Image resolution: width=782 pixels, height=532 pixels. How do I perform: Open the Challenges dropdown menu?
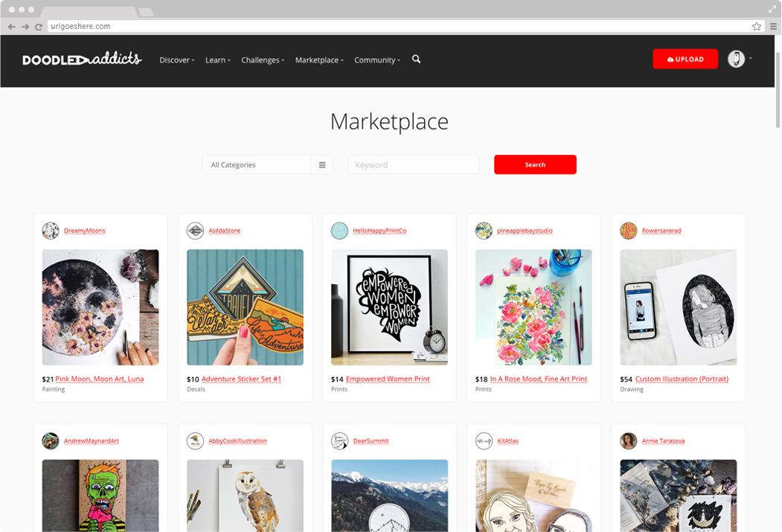click(263, 60)
